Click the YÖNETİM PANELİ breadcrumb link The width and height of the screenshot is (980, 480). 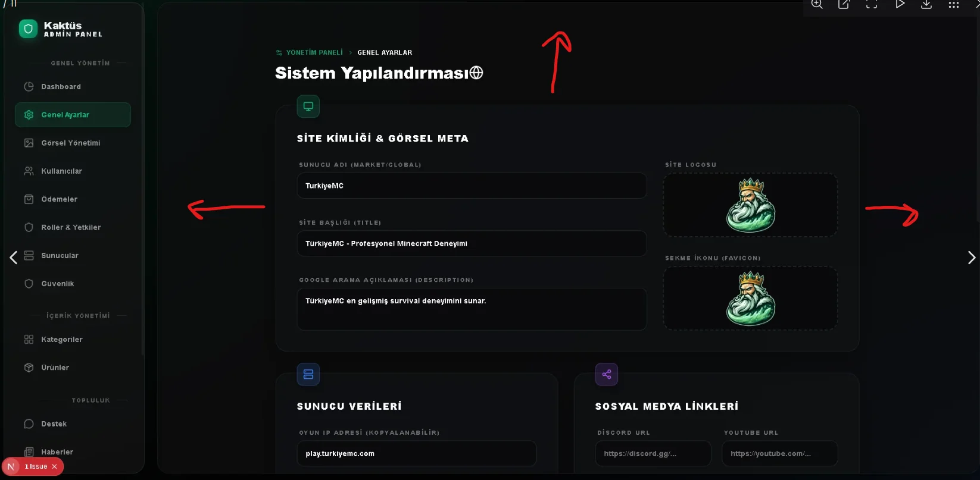(x=314, y=53)
